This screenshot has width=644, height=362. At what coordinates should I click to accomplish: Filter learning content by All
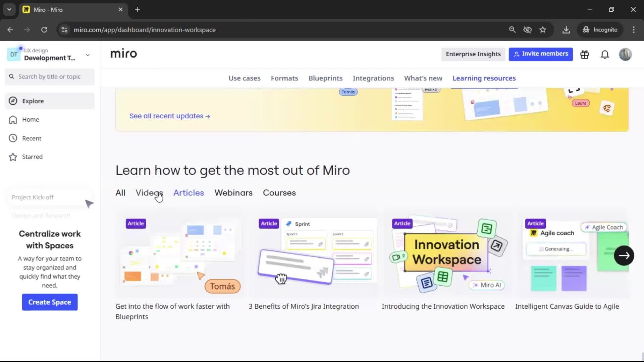tap(120, 193)
